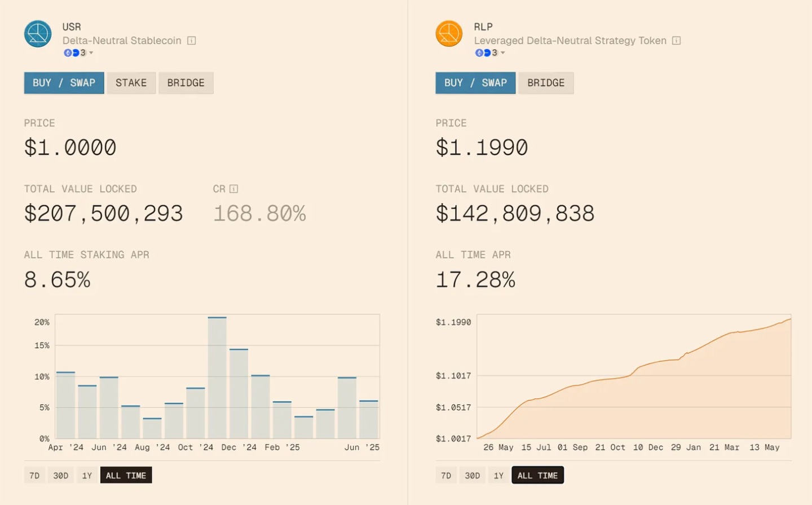The height and width of the screenshot is (505, 812).
Task: Open info icon beside Delta-Neutral Stablecoin
Action: click(x=192, y=41)
